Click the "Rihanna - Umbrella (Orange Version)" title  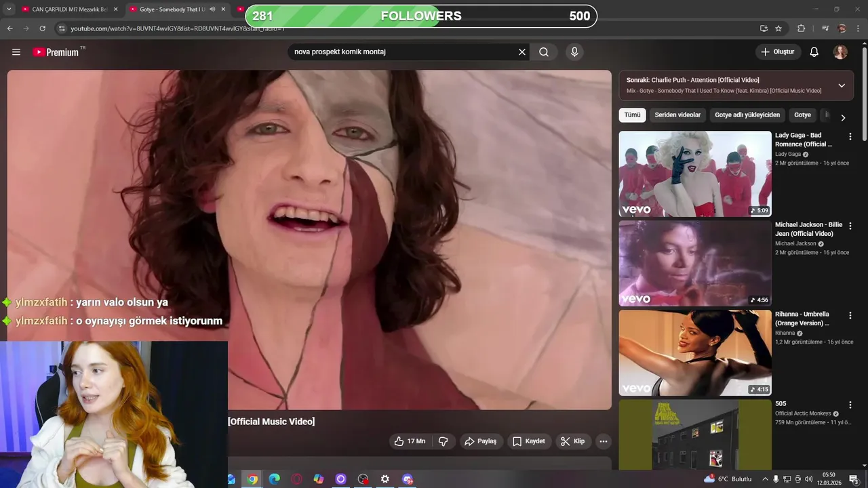point(803,319)
